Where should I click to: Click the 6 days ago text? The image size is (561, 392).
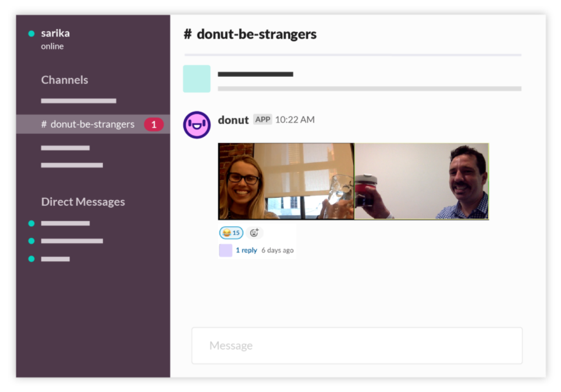[x=277, y=250]
